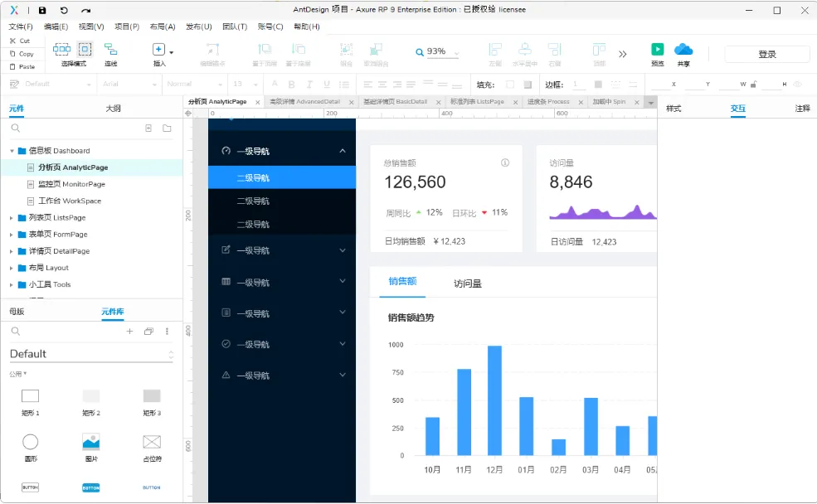Click the X position input field
Viewport: 817px width, 504px height.
pyautogui.click(x=660, y=84)
